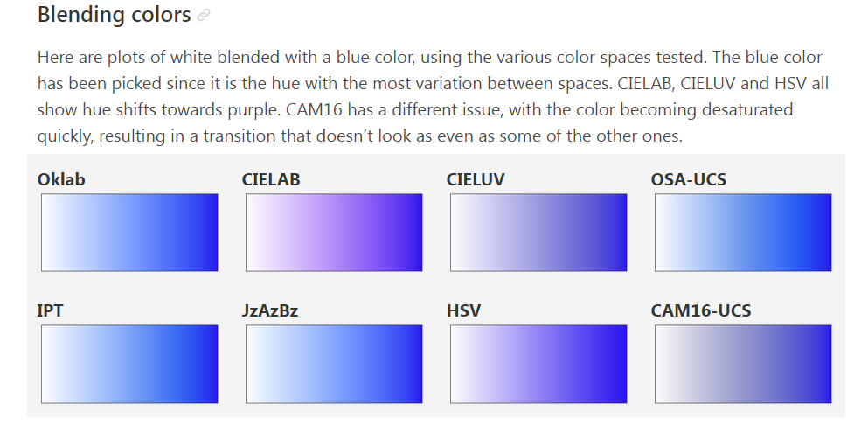Click the CAM16-UCS gradient swatch
The image size is (868, 439).
click(743, 364)
